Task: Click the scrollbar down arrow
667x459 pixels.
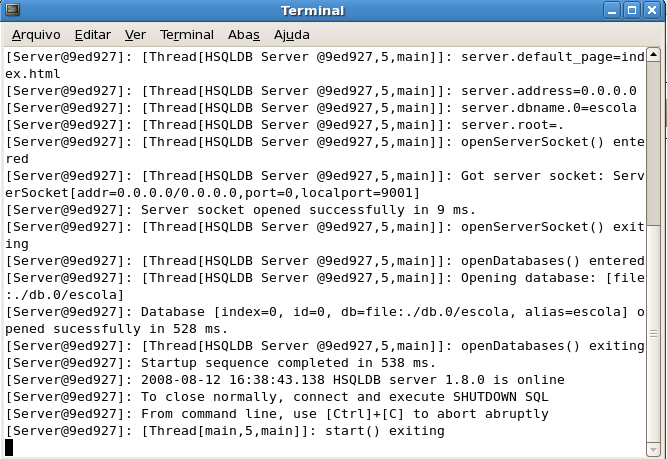Action: pyautogui.click(x=658, y=448)
